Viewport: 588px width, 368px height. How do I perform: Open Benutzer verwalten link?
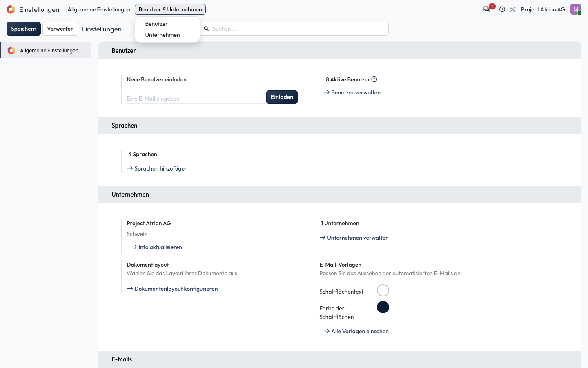[x=352, y=92]
